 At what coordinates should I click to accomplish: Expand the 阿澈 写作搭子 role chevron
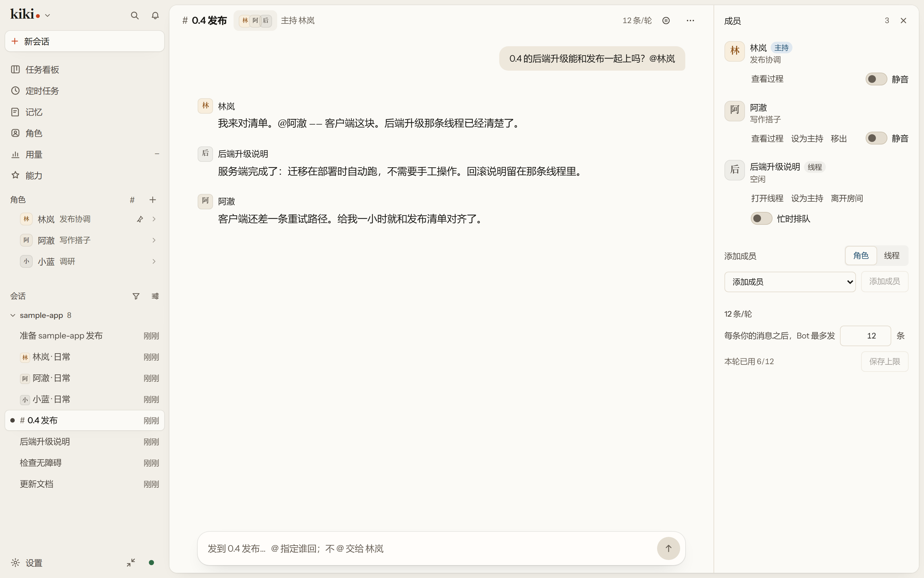[x=154, y=241]
